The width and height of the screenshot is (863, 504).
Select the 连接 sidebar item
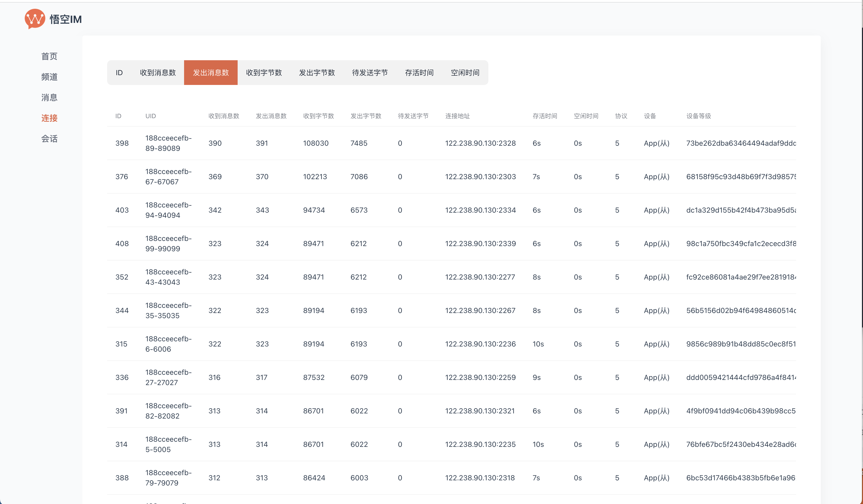(49, 118)
